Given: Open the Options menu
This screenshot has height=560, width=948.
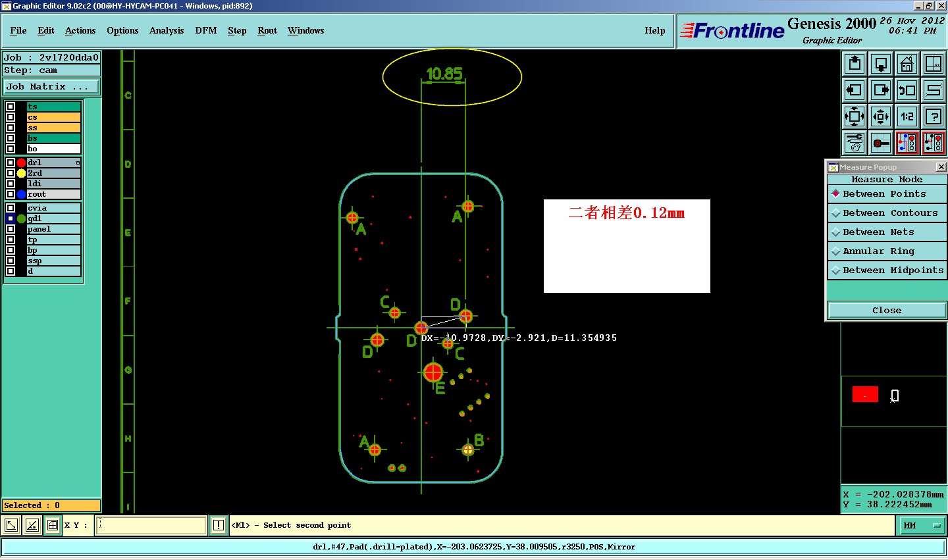Looking at the screenshot, I should [x=122, y=30].
